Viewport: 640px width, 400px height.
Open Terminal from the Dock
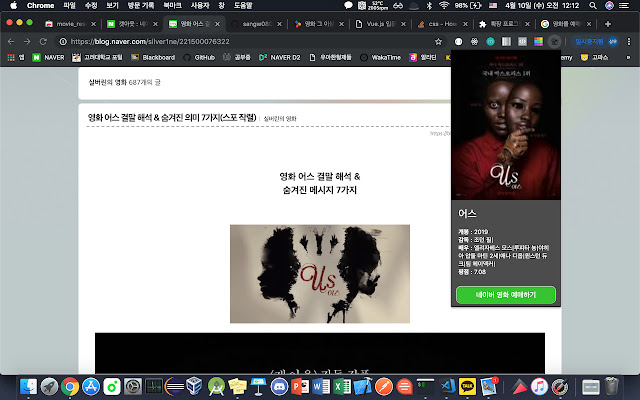(x=426, y=386)
